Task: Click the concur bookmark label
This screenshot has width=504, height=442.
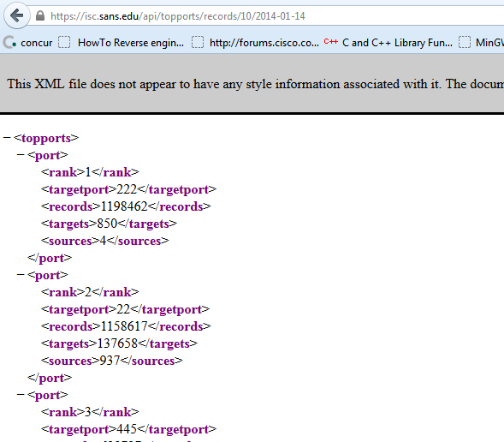Action: (x=36, y=43)
